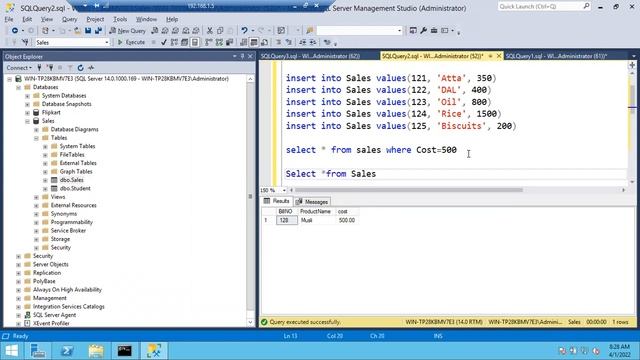The height and width of the screenshot is (360, 640).
Task: Click the Undo arrow icon
Action: click(x=244, y=31)
